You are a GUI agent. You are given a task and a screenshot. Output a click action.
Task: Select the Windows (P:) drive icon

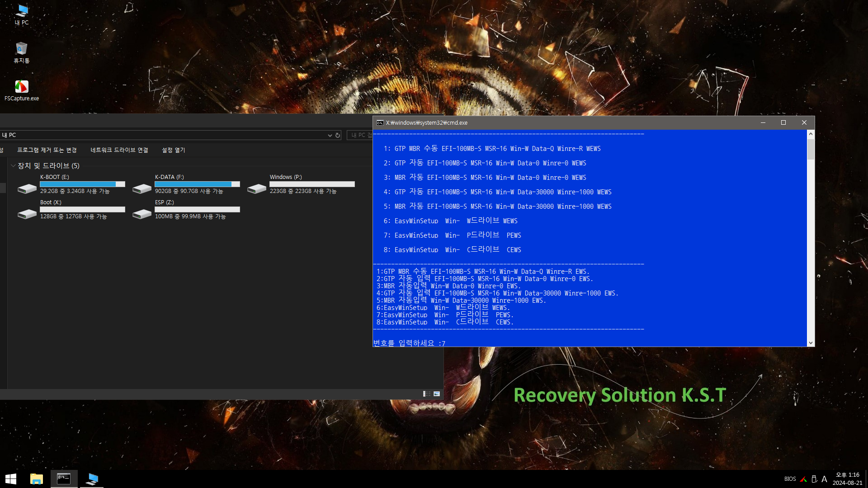pyautogui.click(x=257, y=188)
